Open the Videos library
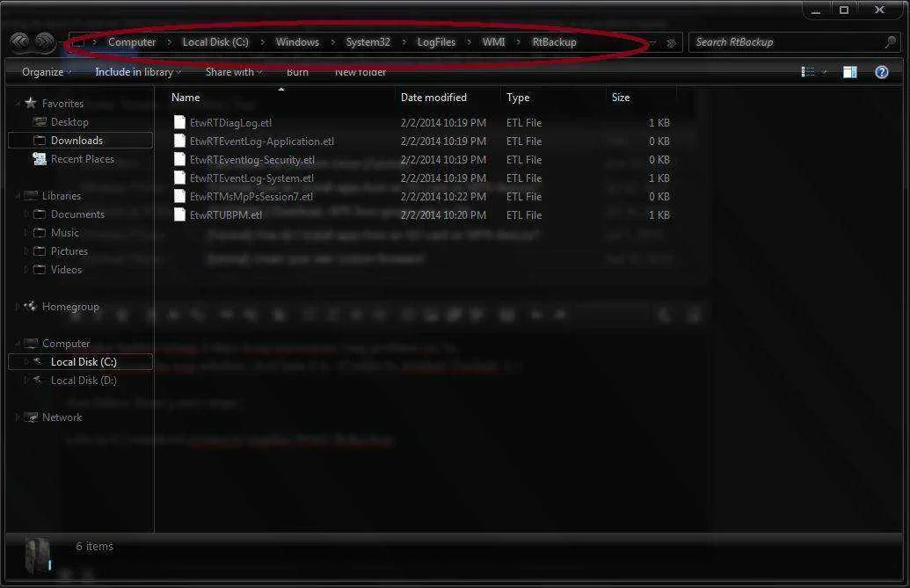This screenshot has height=588, width=910. [x=66, y=270]
